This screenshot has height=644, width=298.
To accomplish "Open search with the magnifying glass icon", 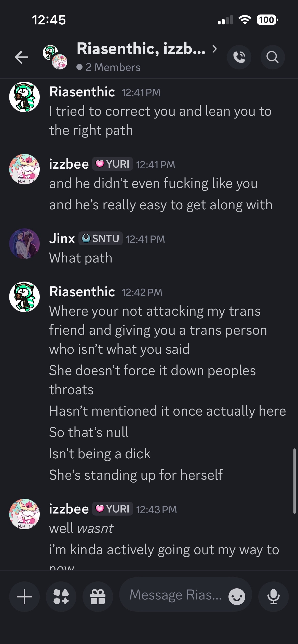I will pos(273,57).
